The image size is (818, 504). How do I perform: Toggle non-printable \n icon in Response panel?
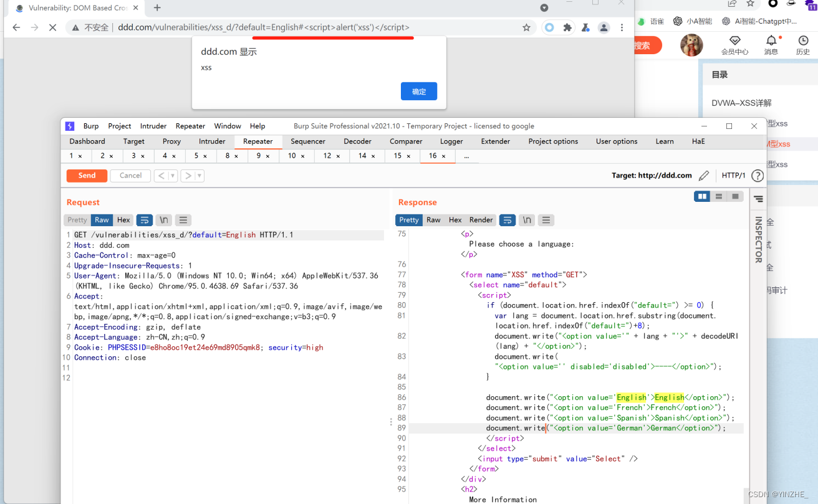(527, 220)
